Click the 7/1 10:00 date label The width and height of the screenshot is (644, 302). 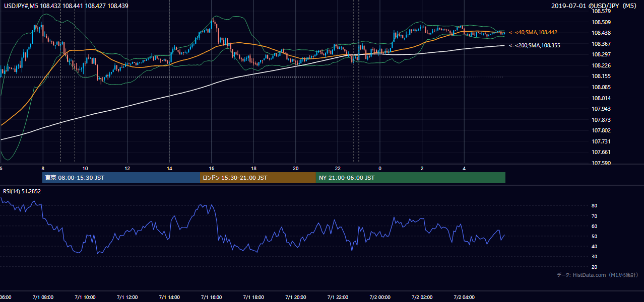pos(85,297)
